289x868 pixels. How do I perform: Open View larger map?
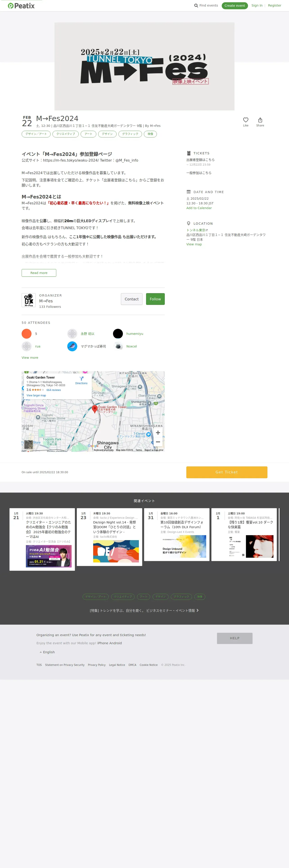(36, 396)
